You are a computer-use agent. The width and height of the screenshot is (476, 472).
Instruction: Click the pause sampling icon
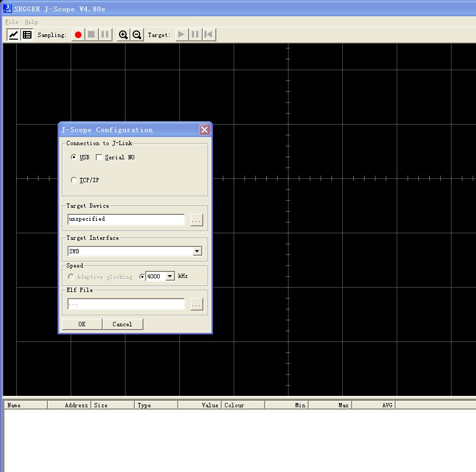[105, 35]
